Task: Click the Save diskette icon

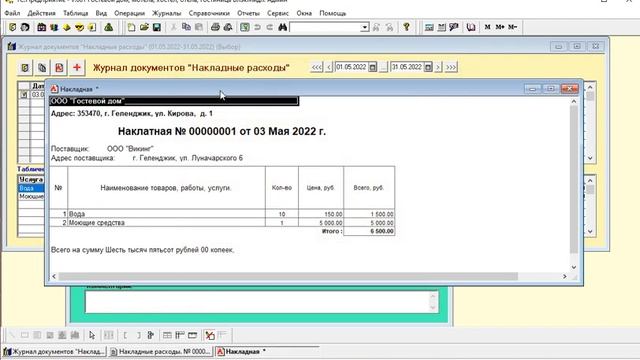Action: pyautogui.click(x=157, y=27)
